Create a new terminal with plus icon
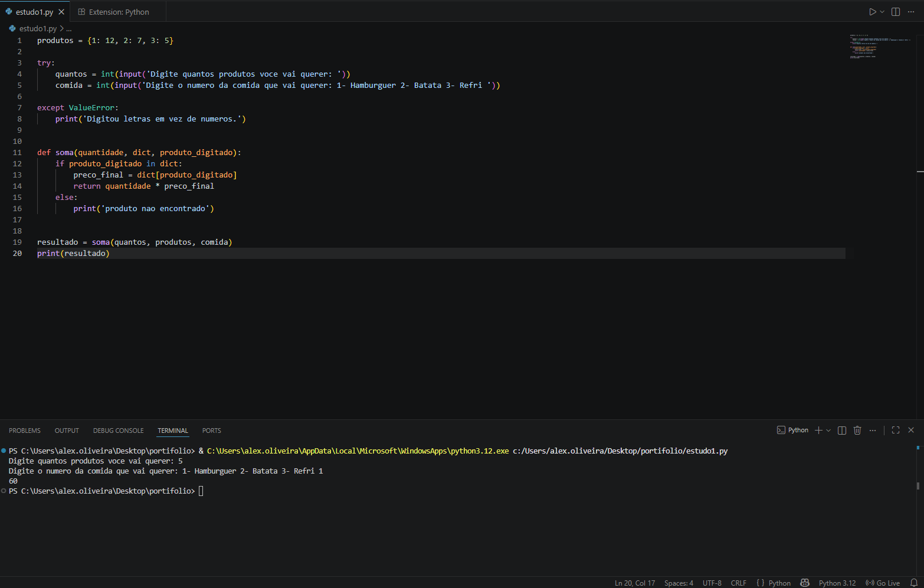Viewport: 924px width, 588px height. click(818, 431)
